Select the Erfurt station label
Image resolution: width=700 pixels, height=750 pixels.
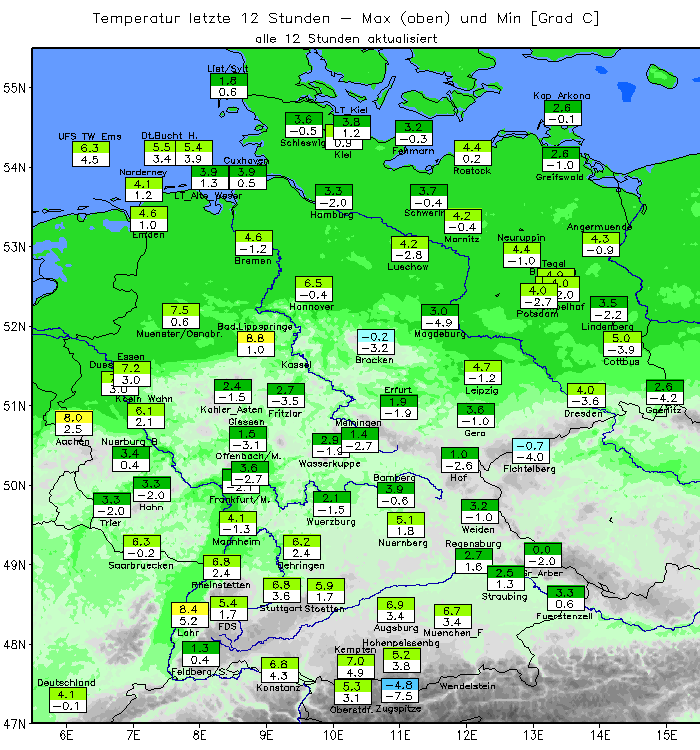(x=398, y=390)
